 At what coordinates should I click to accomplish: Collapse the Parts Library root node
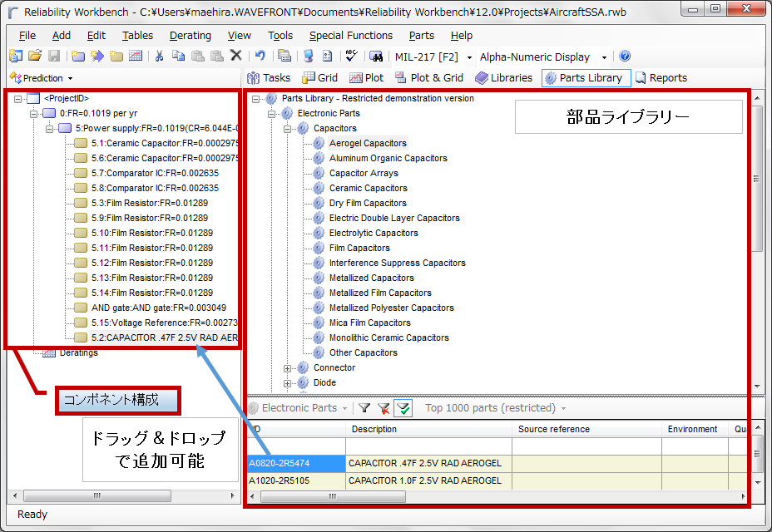[x=255, y=99]
